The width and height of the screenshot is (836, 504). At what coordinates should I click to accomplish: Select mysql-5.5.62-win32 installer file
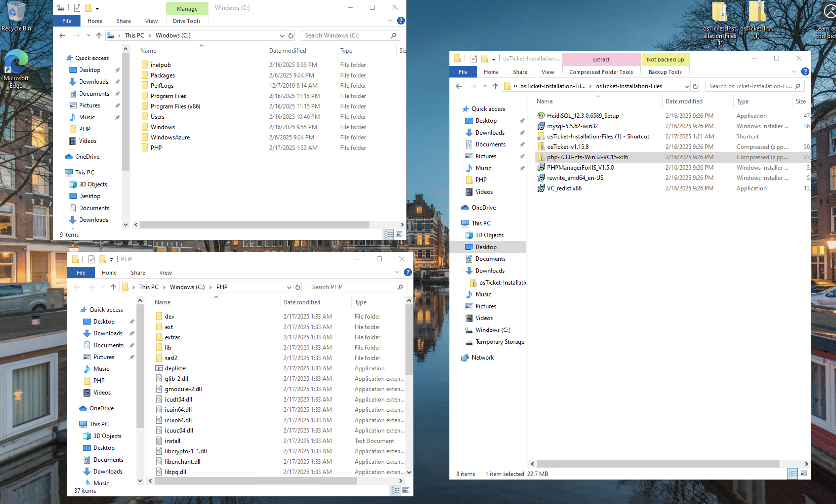pos(572,126)
